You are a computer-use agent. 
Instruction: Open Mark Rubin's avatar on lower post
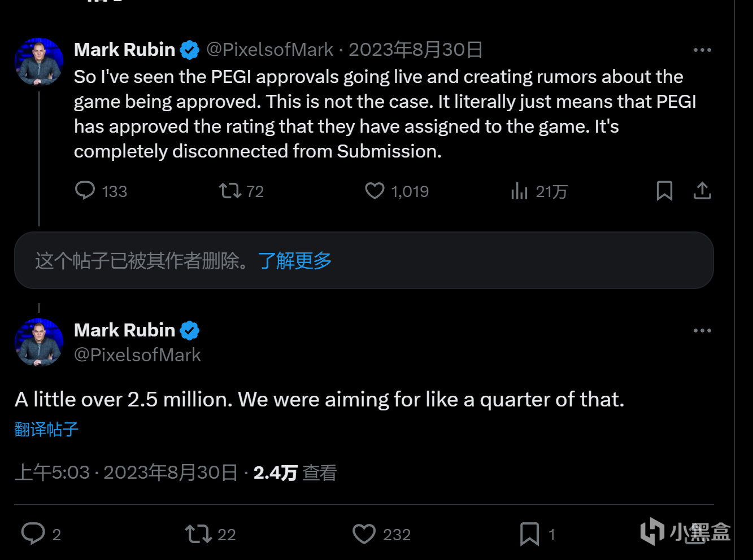click(39, 343)
